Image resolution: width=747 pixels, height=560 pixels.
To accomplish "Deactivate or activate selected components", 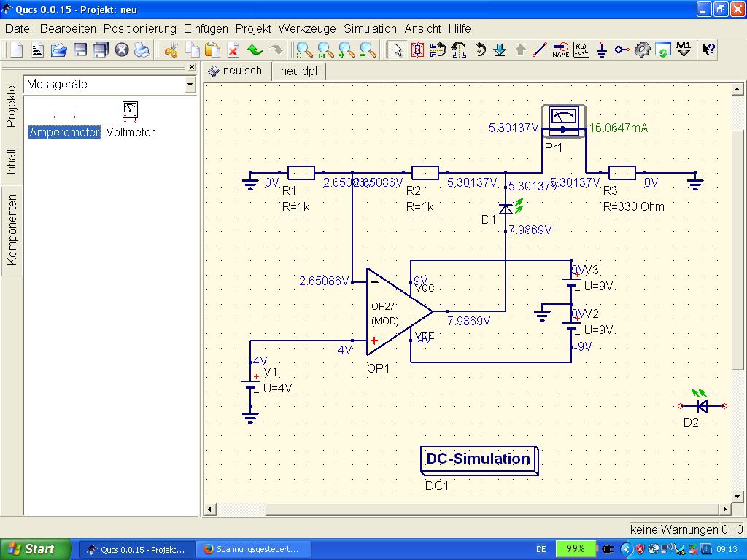I will (x=417, y=50).
